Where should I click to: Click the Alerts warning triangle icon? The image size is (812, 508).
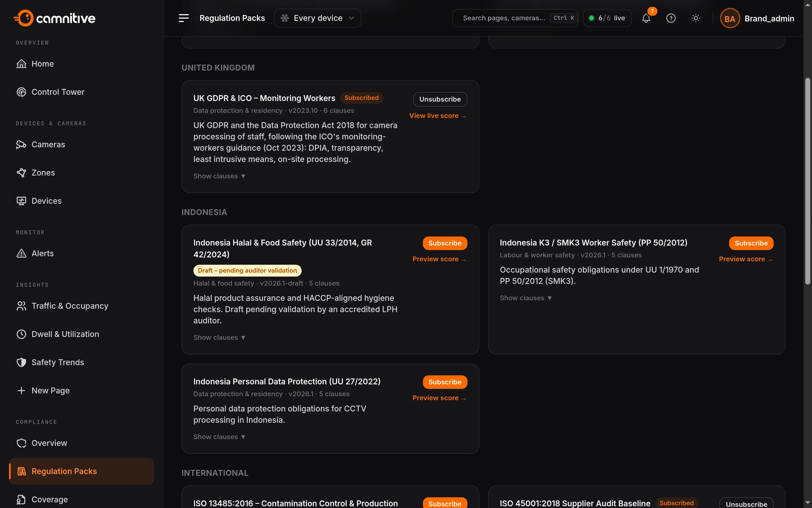(21, 253)
